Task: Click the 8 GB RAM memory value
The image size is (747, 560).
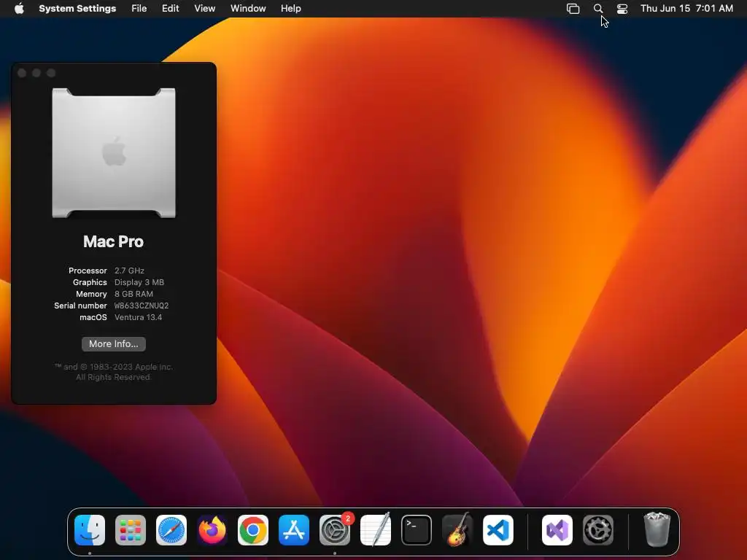Action: click(134, 294)
